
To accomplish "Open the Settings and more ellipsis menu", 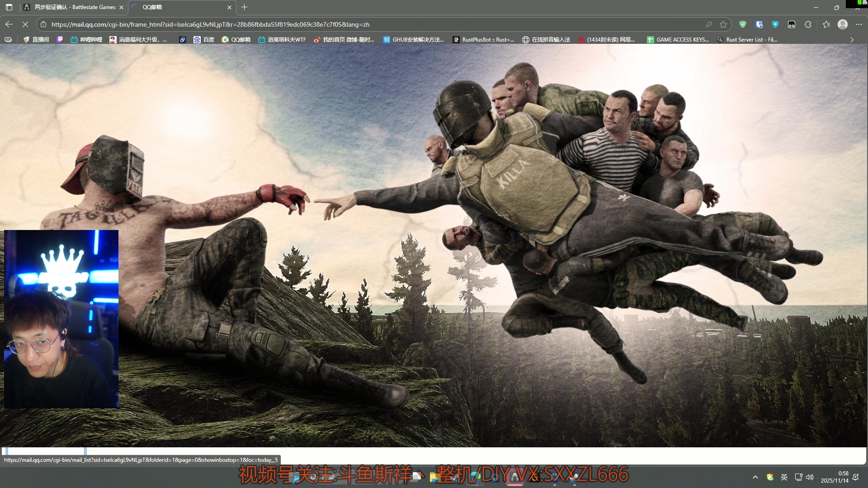I will coord(859,24).
